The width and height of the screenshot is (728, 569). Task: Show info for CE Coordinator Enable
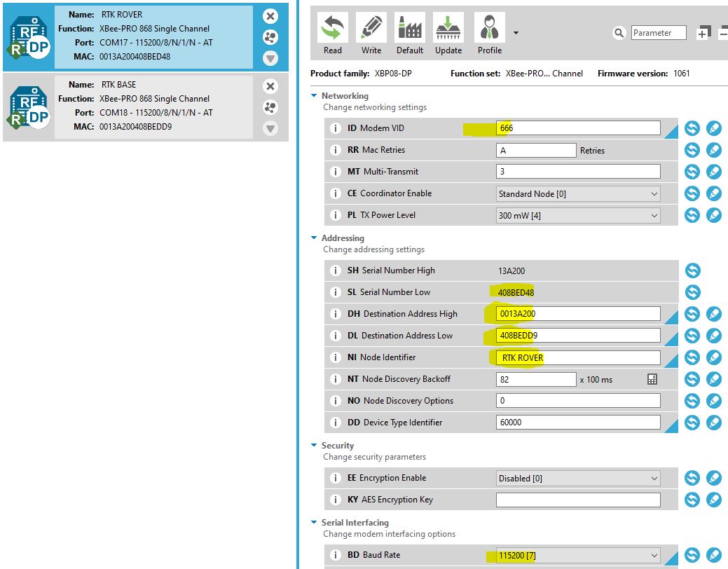pyautogui.click(x=335, y=193)
